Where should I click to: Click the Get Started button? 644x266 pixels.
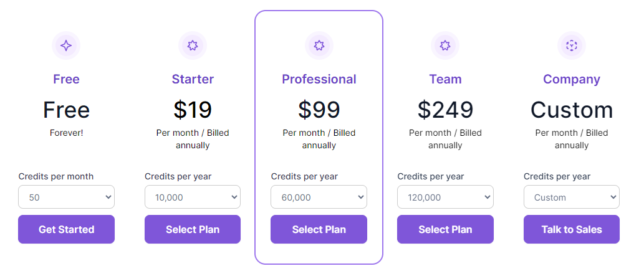66,229
